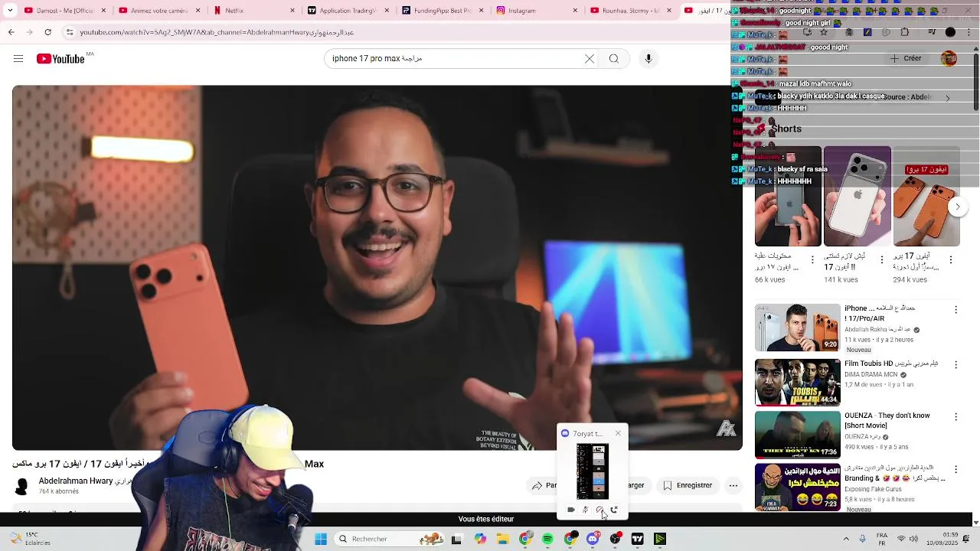Click the Enregistrer button

tap(688, 485)
